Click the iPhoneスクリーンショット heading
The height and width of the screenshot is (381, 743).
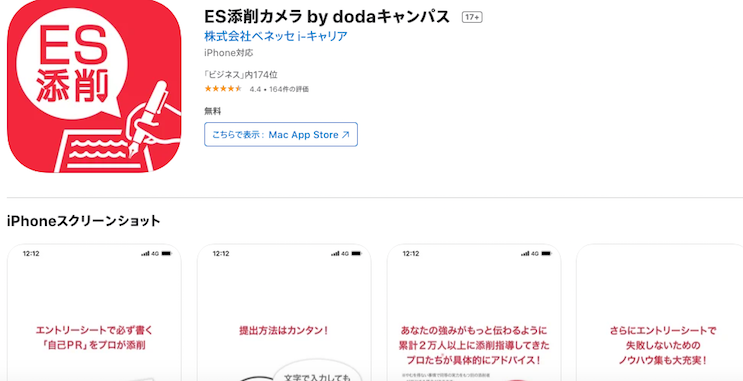84,221
